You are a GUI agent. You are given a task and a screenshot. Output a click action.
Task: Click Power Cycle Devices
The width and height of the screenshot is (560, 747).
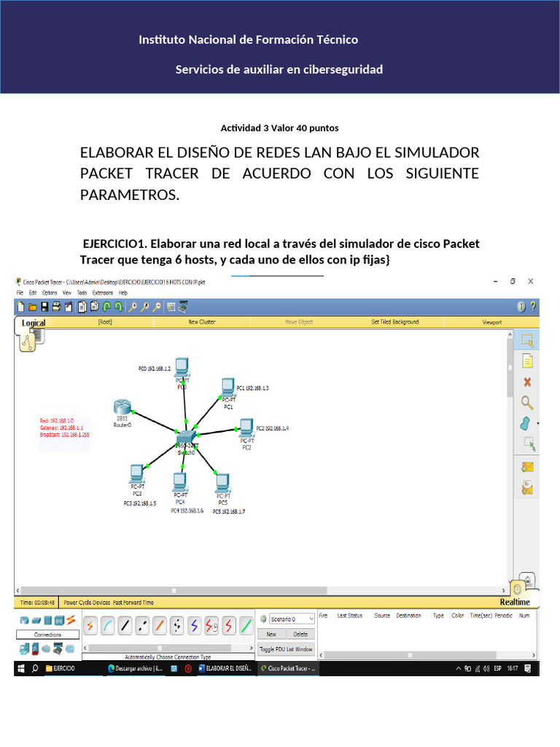[87, 603]
